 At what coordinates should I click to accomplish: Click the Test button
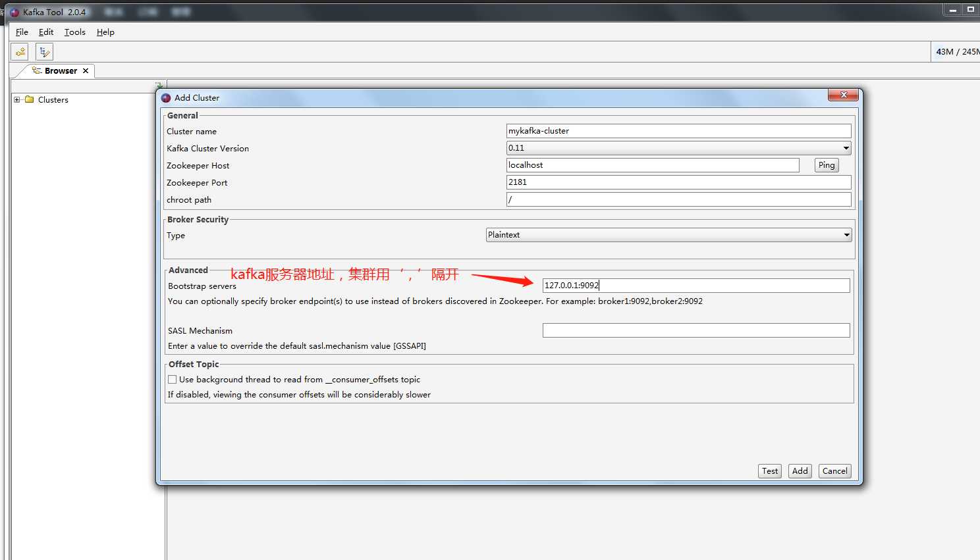(x=770, y=471)
